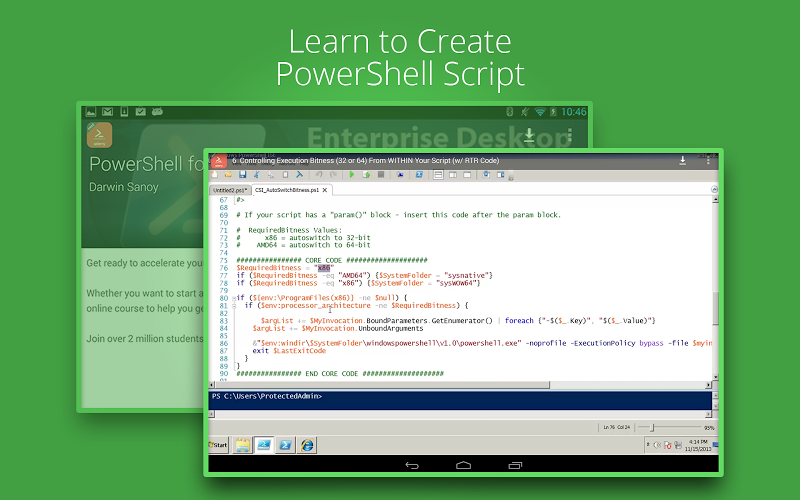Collapse the code block at line 81

(234, 306)
